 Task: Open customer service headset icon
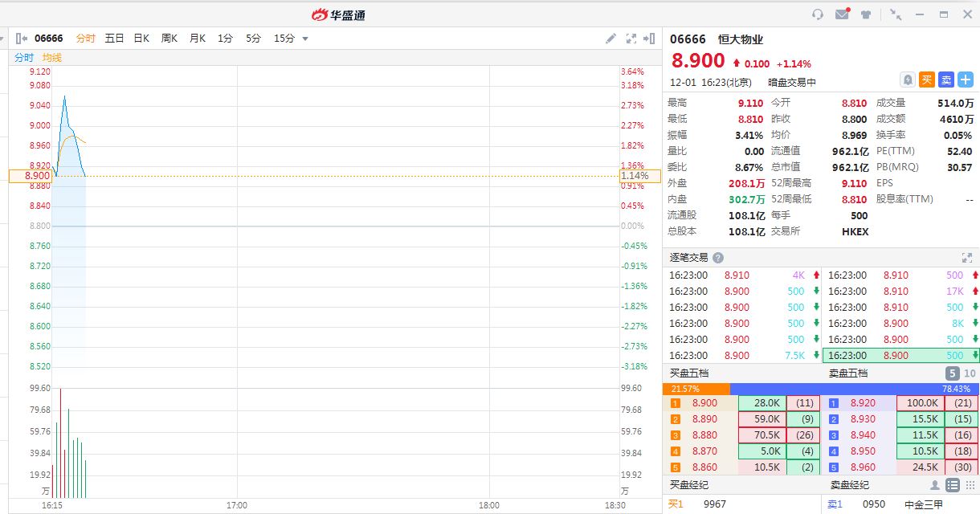pos(818,14)
